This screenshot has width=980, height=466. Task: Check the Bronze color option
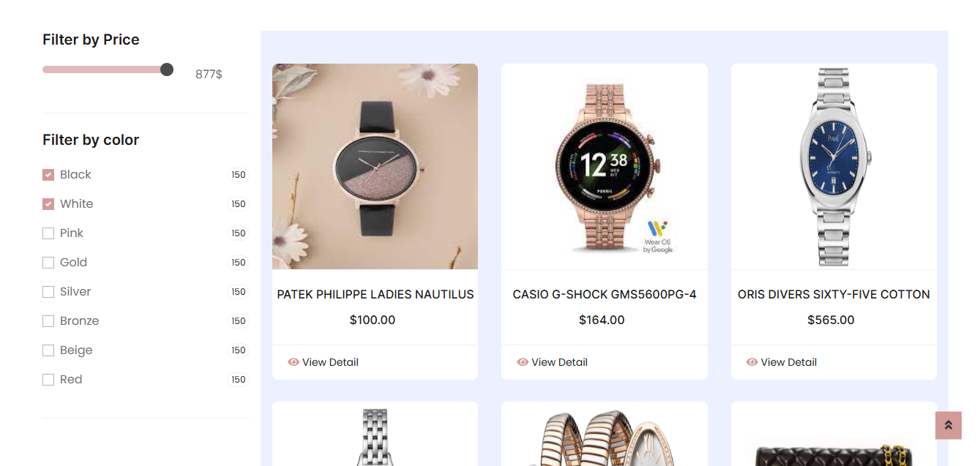(48, 321)
